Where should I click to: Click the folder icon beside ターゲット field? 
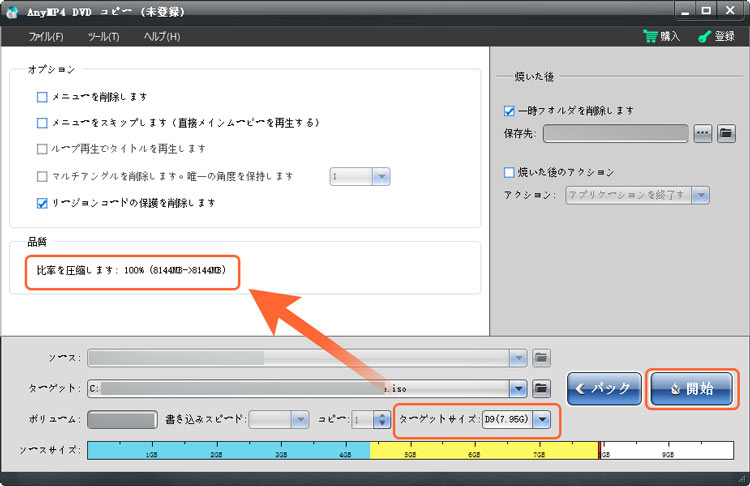pos(541,388)
